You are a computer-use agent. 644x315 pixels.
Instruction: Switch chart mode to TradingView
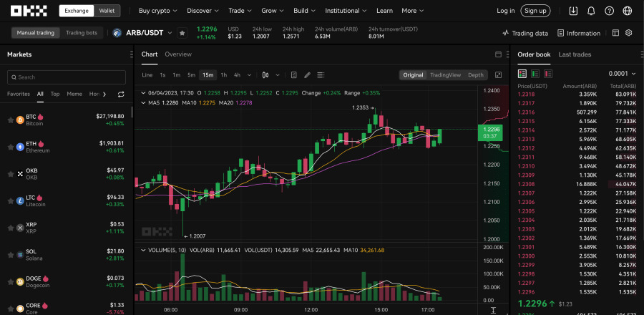point(445,75)
